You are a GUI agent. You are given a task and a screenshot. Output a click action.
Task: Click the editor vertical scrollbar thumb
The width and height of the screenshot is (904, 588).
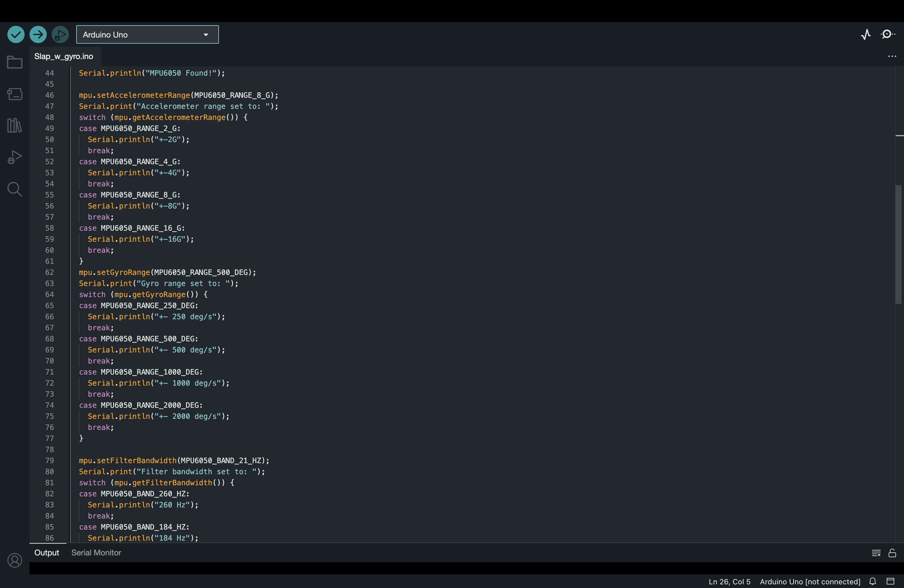(898, 244)
